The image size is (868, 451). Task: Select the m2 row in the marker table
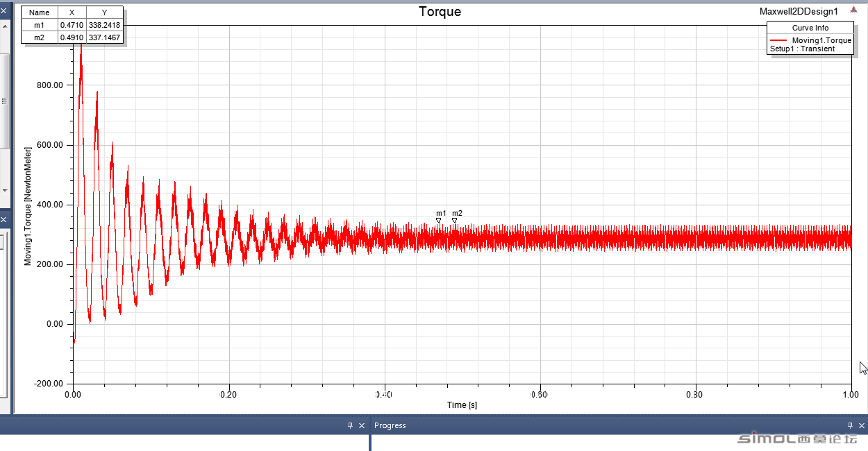(x=72, y=37)
